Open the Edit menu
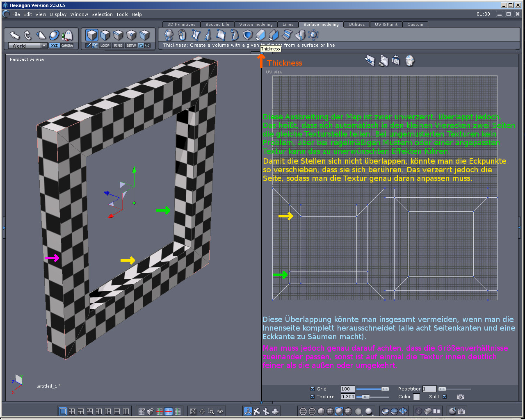Viewport: 525px width, 420px height. point(28,14)
